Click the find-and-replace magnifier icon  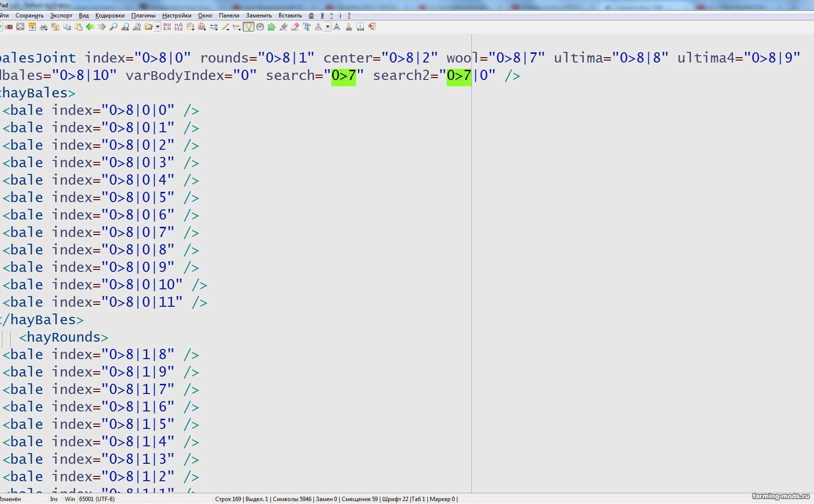click(125, 27)
